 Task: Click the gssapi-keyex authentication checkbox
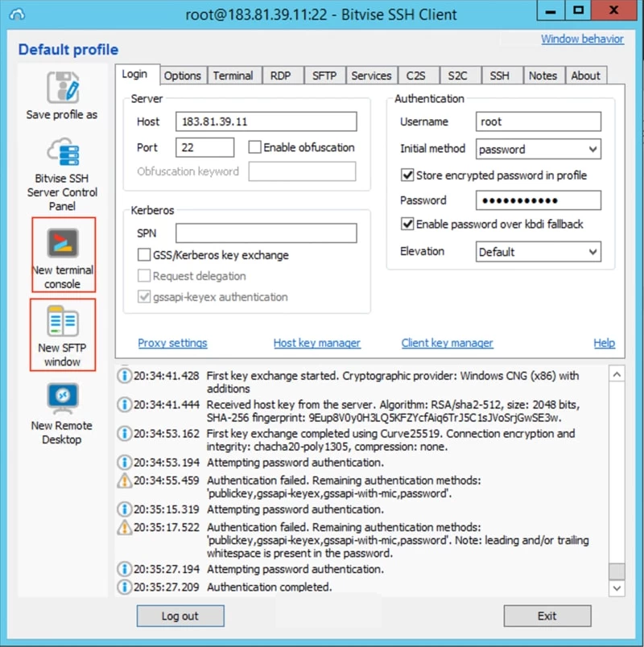[x=144, y=297]
